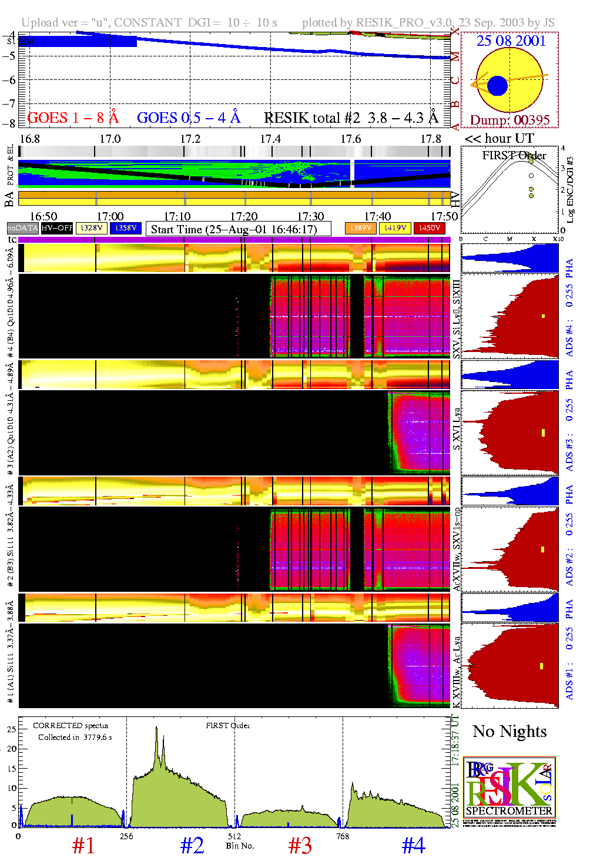Click the Start Time text box
This screenshot has height=868, width=590.
pos(238,229)
